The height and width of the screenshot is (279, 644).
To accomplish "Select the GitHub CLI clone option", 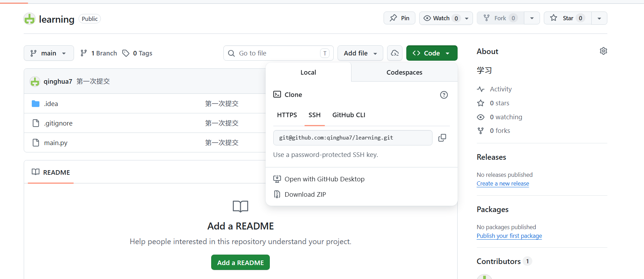I will coord(349,115).
